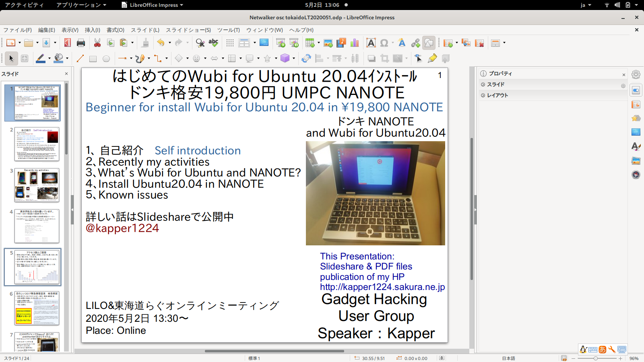Click the Insert Hyperlink chain icon
The width and height of the screenshot is (644, 362).
pyautogui.click(x=415, y=43)
